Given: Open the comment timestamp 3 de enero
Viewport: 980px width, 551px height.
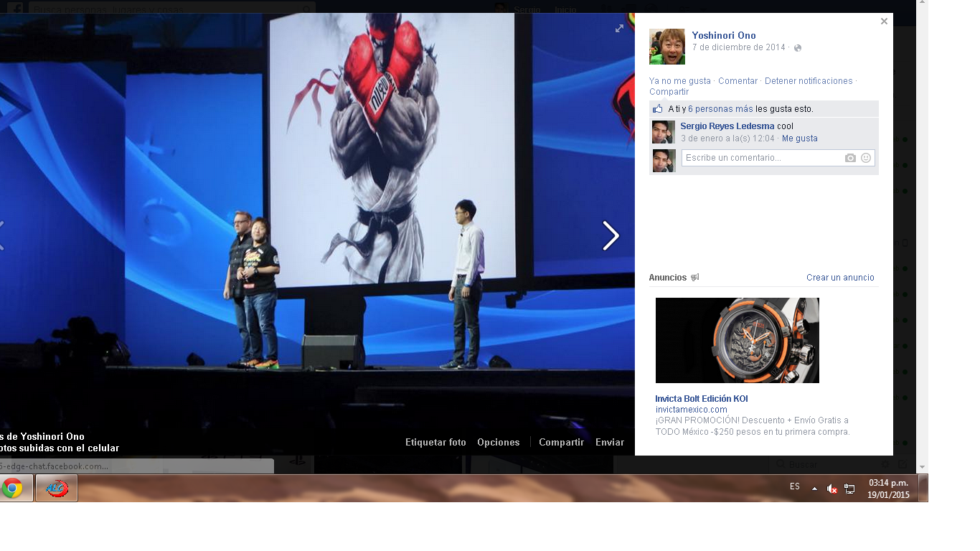Looking at the screenshot, I should 727,138.
